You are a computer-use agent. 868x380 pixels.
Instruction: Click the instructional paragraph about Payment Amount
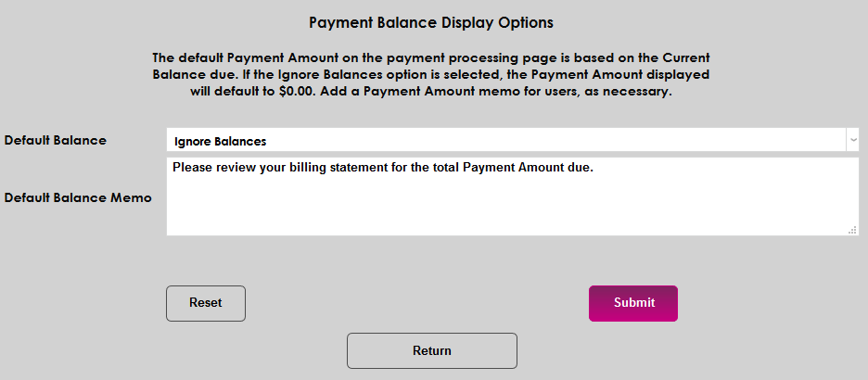coord(431,75)
